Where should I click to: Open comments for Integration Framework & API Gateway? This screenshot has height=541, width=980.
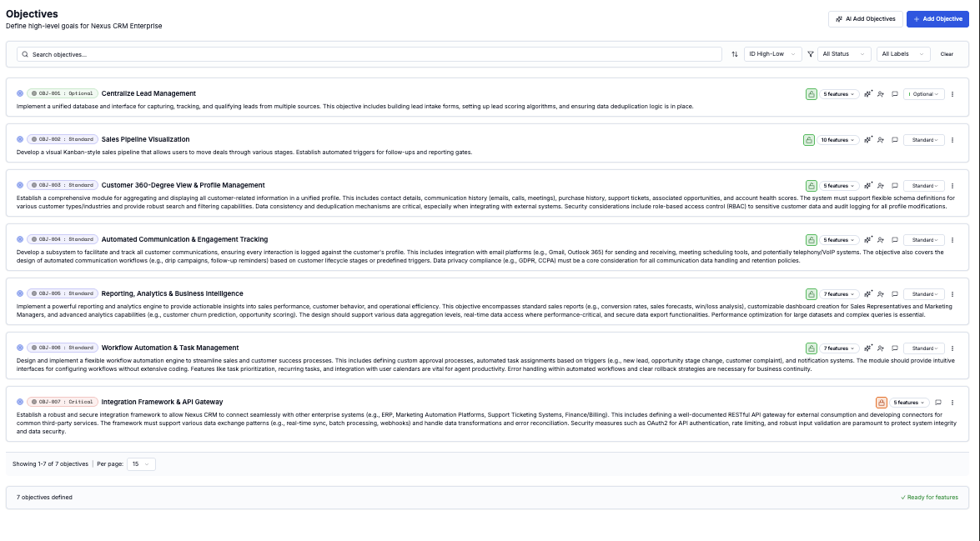[x=938, y=403]
